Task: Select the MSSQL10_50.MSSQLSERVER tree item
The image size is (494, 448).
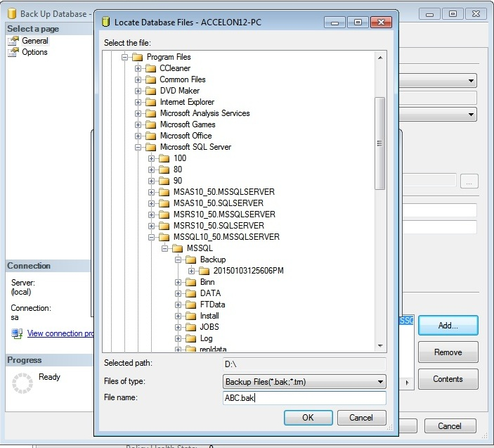Action: click(x=226, y=238)
